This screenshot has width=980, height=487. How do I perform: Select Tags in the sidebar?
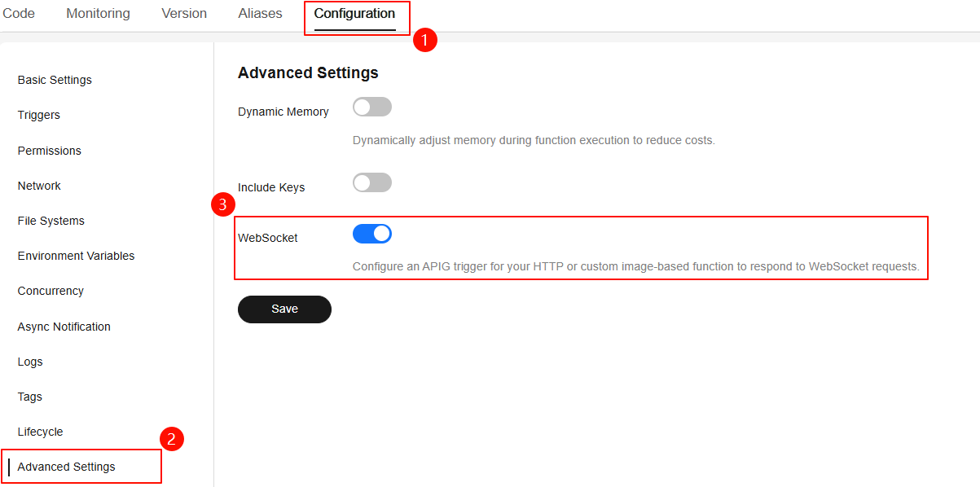coord(29,397)
